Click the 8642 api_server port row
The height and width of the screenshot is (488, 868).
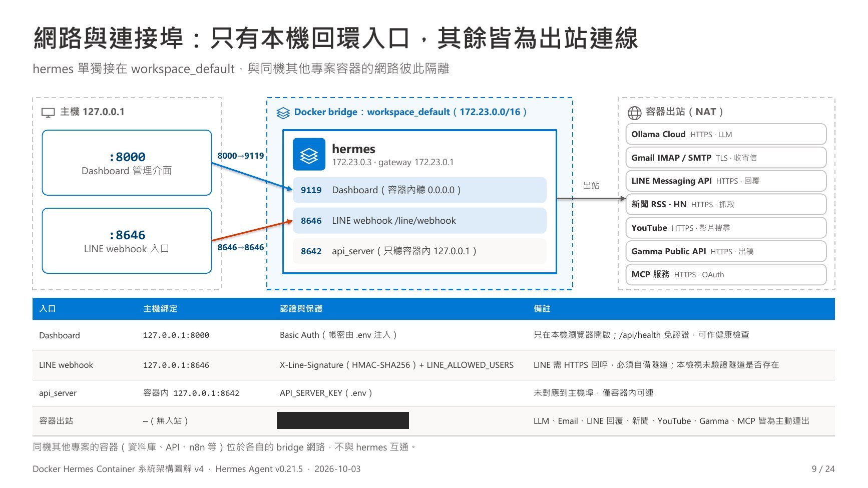[x=419, y=251]
